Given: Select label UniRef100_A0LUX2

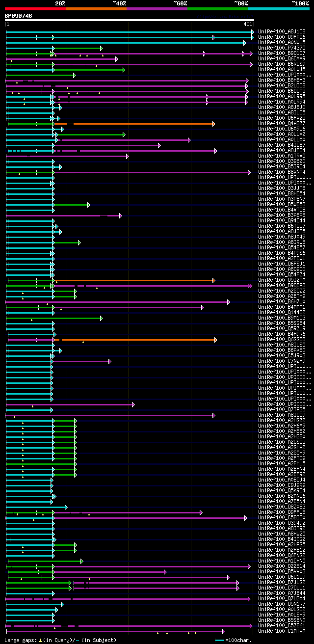Looking at the screenshot, I should pos(282,134).
